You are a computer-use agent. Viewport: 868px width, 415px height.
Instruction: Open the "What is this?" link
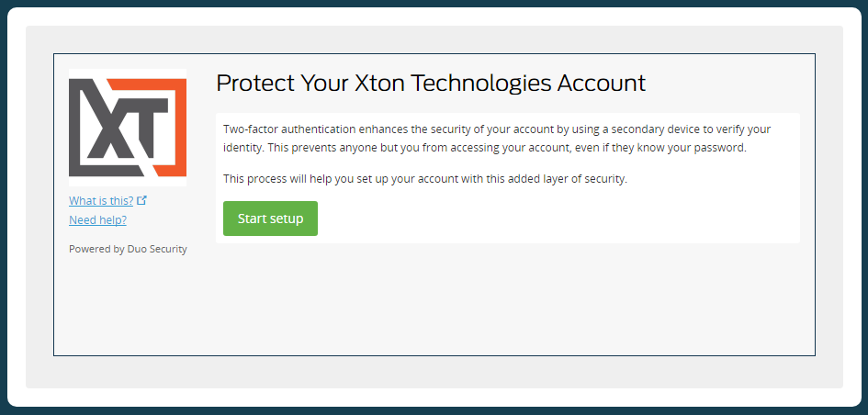[101, 200]
